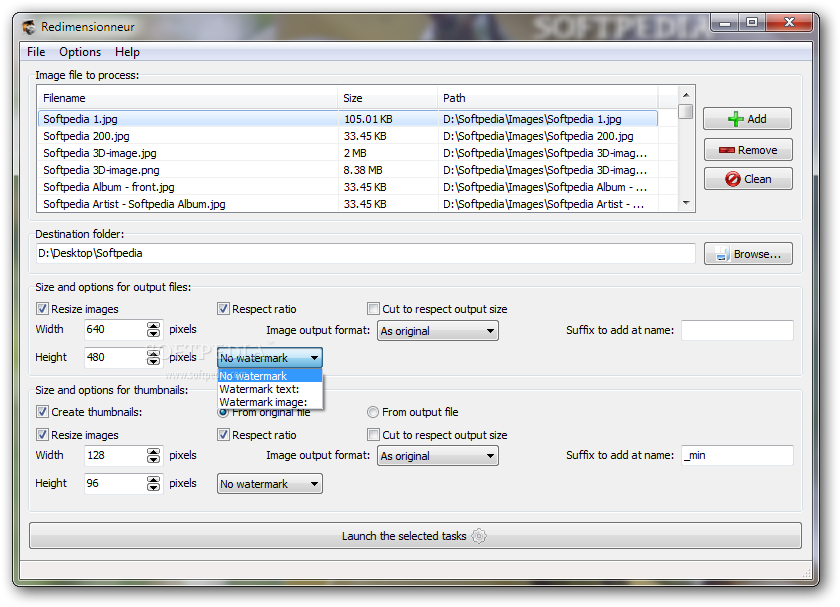Click the file list scroll up arrow
The image size is (840, 607).
686,95
